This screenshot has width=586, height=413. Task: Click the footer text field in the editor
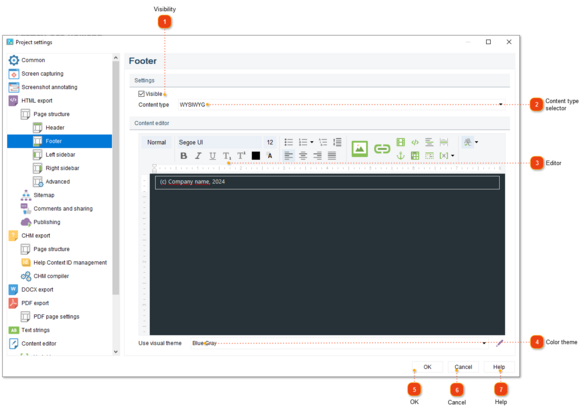coord(327,182)
